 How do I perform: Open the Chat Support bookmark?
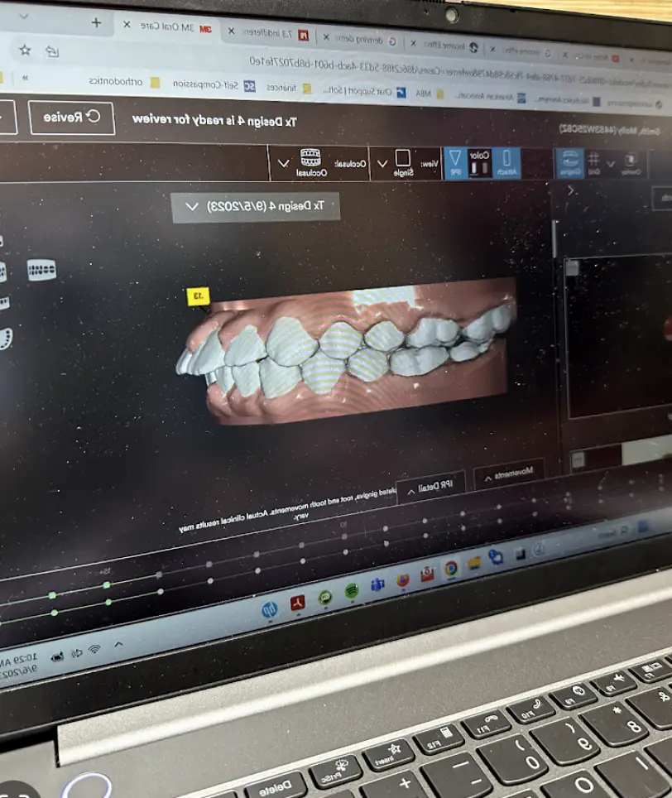click(365, 91)
